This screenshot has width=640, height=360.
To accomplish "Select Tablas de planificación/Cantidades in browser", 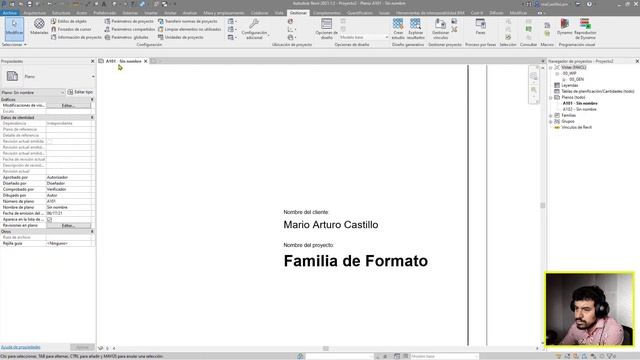I will point(598,91).
